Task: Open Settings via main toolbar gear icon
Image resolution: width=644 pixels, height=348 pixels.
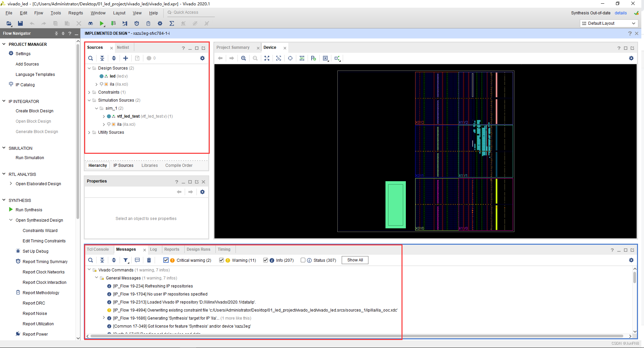Action: coord(160,23)
